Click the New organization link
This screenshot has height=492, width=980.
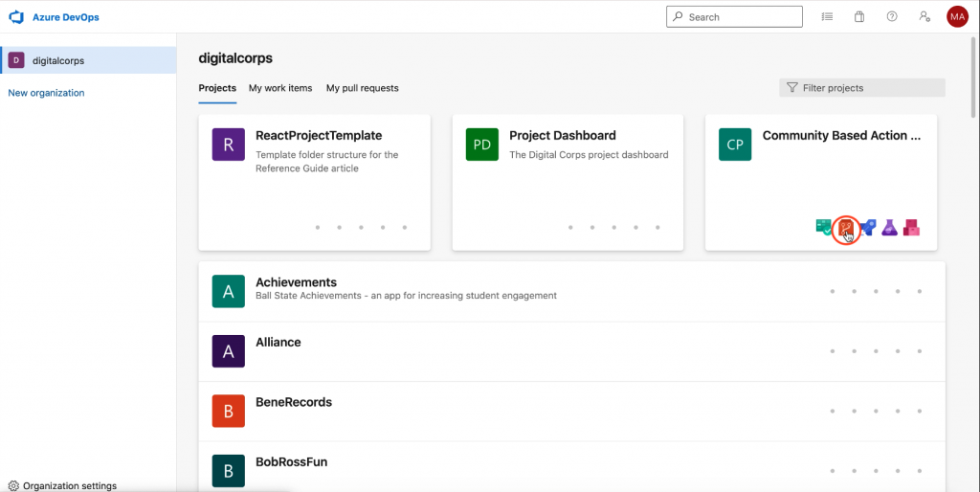46,93
